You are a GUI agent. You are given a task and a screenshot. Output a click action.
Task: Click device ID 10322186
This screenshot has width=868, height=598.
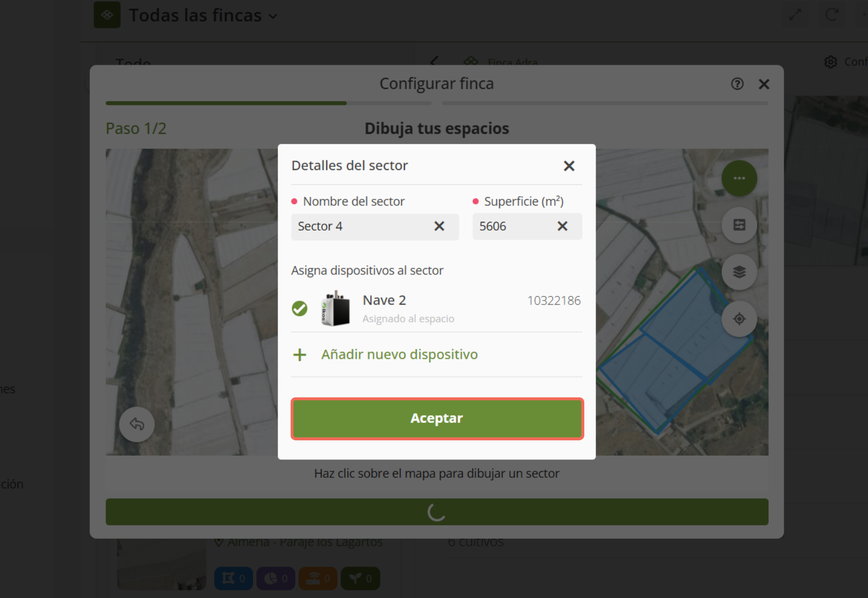pyautogui.click(x=554, y=301)
